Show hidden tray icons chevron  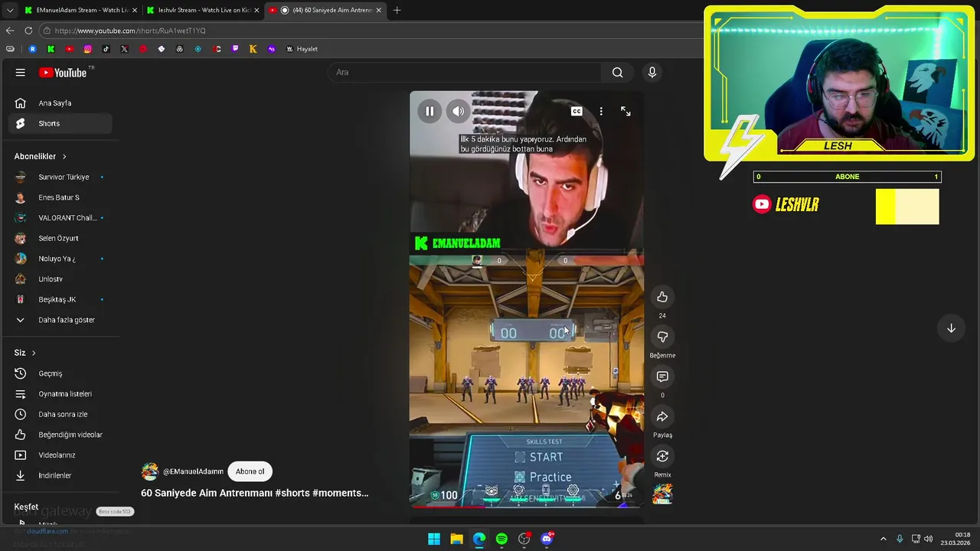[883, 539]
